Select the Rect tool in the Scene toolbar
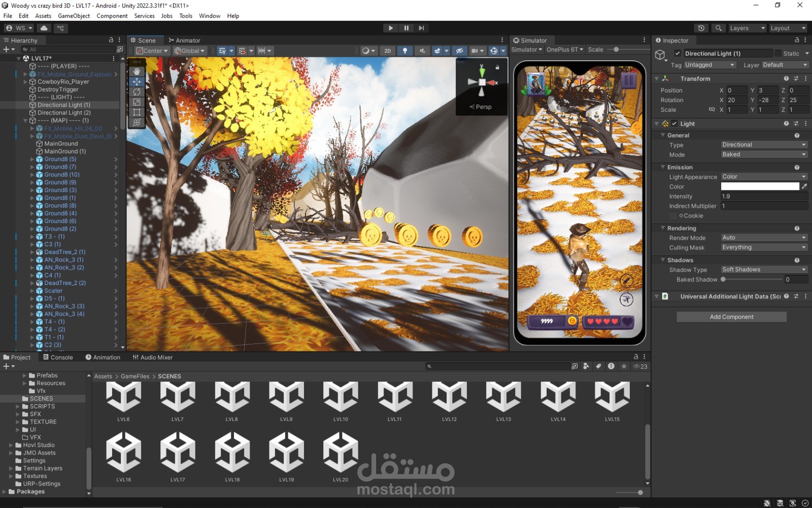The height and width of the screenshot is (508, 812). click(x=137, y=112)
